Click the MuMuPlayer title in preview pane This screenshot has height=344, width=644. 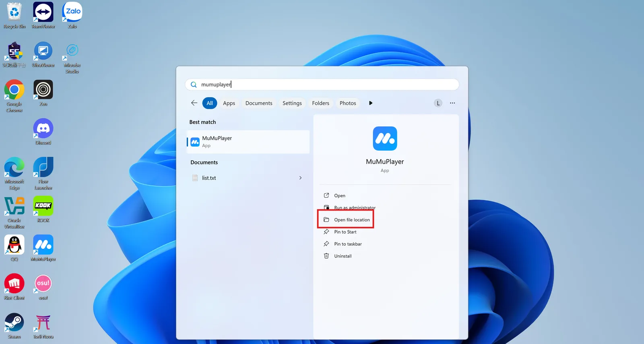385,162
